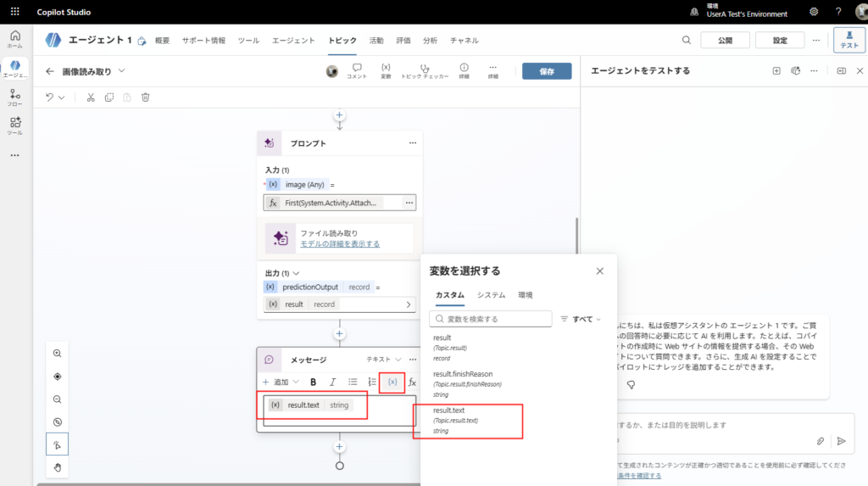Apply italic formatting in message node

point(332,382)
